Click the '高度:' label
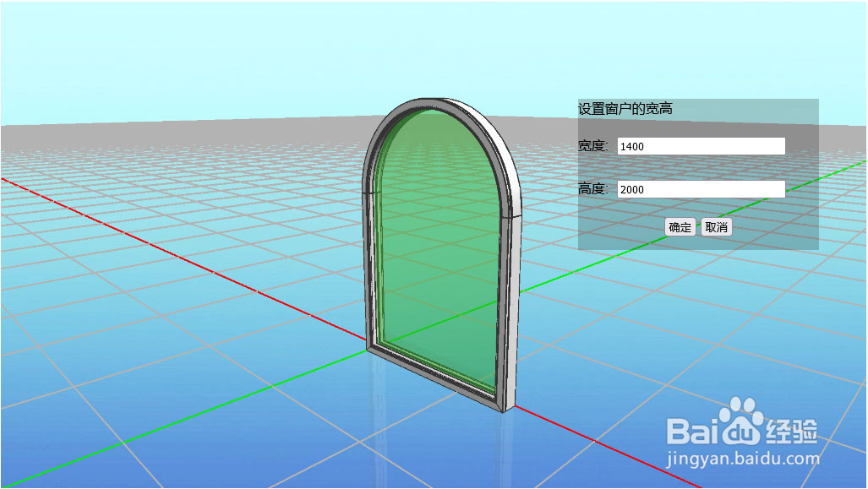Image resolution: width=868 pixels, height=489 pixels. click(592, 189)
